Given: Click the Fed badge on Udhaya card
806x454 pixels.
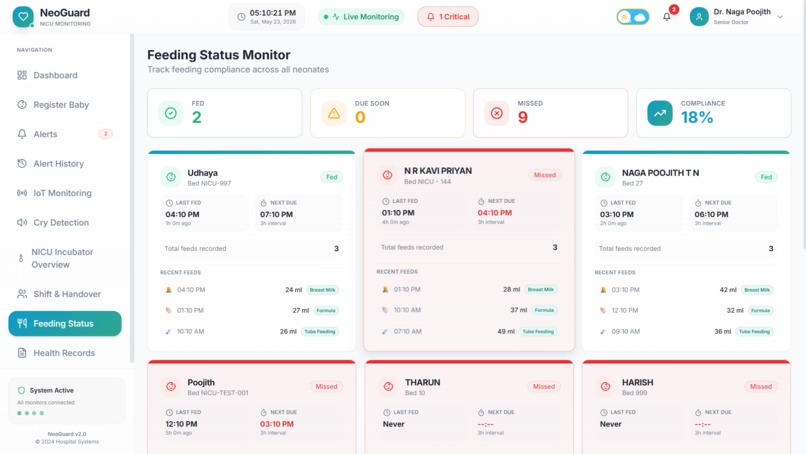Looking at the screenshot, I should click(332, 177).
